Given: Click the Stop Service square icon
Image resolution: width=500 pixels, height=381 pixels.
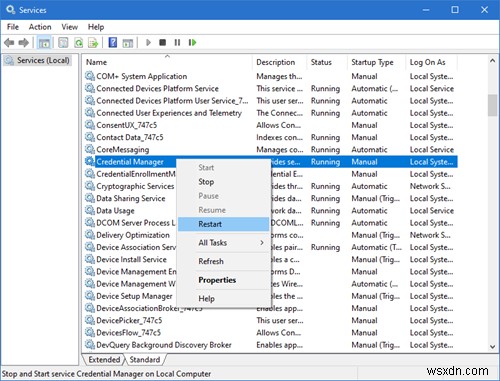Looking at the screenshot, I should (163, 43).
